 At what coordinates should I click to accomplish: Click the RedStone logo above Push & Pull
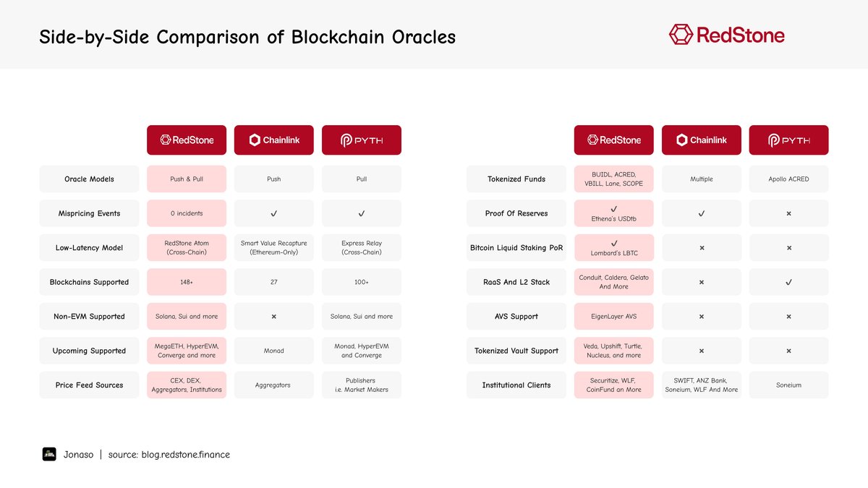pos(187,140)
